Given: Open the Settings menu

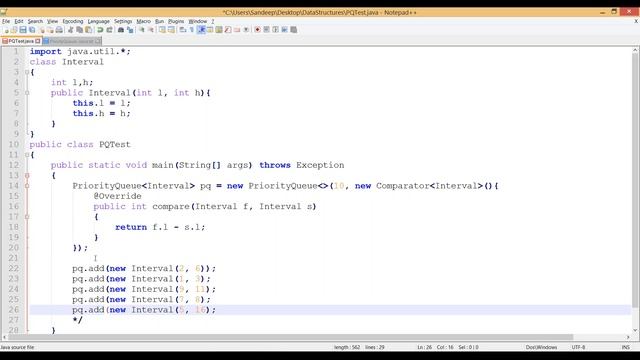Looking at the screenshot, I should pos(123,21).
